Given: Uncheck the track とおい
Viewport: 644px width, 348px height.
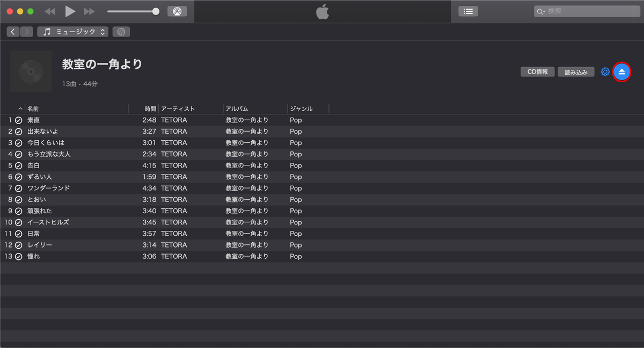Looking at the screenshot, I should 18,199.
